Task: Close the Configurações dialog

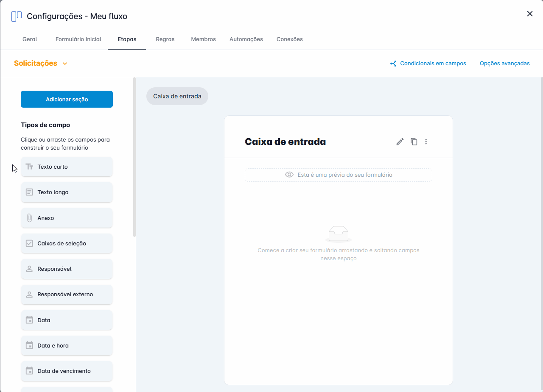Action: [530, 14]
